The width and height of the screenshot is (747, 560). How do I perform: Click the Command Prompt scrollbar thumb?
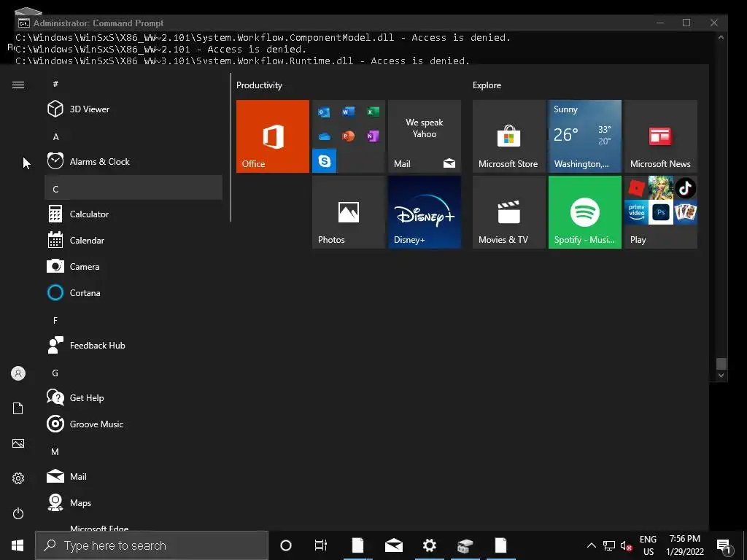(721, 364)
